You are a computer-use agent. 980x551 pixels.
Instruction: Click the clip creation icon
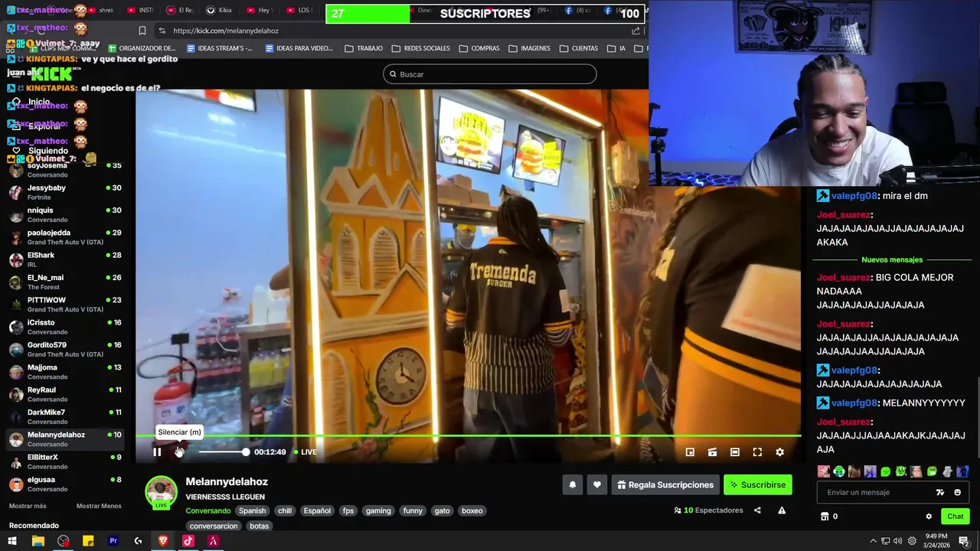tap(712, 452)
